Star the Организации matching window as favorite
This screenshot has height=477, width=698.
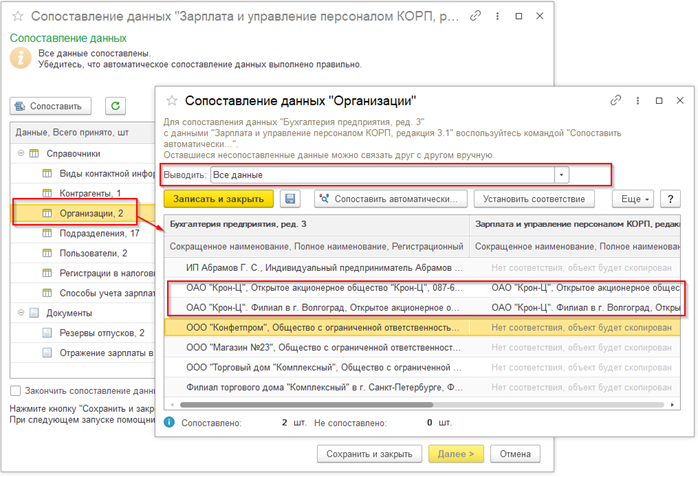[x=172, y=101]
